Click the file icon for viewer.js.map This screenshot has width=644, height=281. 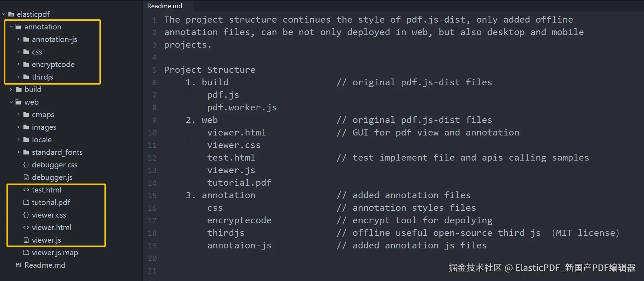pos(26,252)
